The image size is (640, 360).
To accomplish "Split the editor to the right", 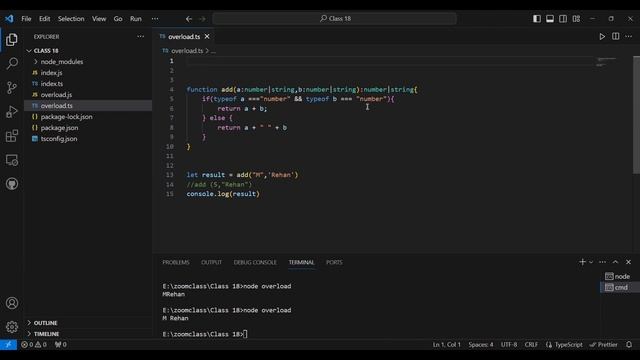I will pyautogui.click(x=616, y=36).
